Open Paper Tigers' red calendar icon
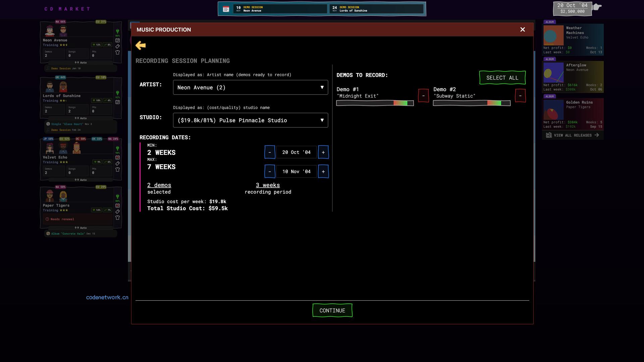644x362 pixels. pyautogui.click(x=117, y=206)
